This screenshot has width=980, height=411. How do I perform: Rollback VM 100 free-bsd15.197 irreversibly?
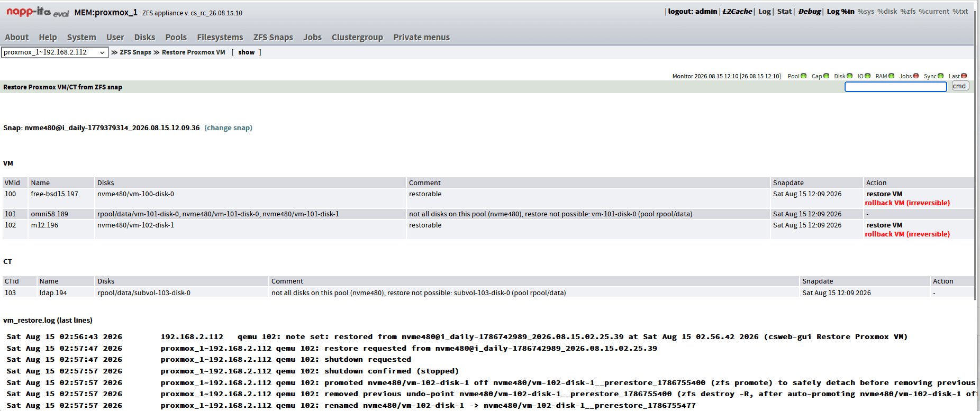tap(908, 203)
